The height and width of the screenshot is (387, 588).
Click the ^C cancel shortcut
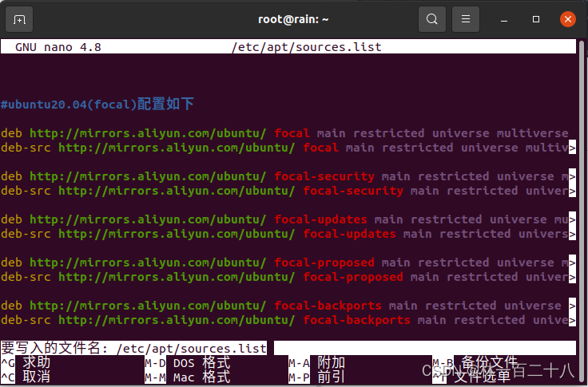point(26,377)
